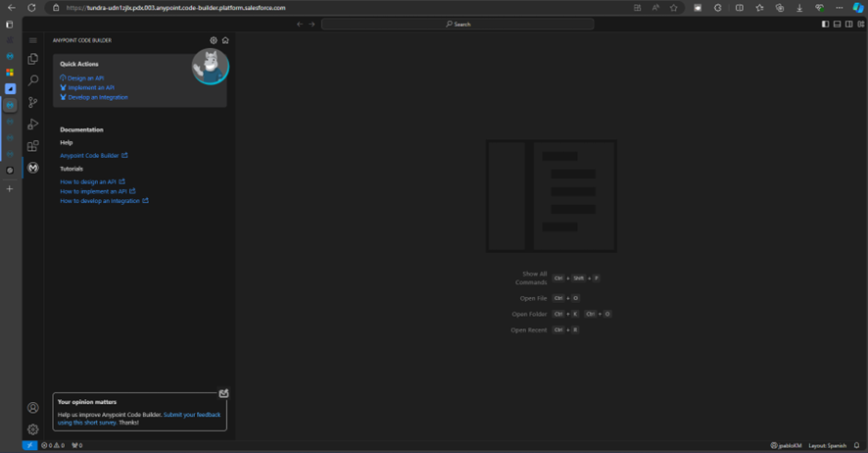Open the How to develop an Integration tutorial
This screenshot has height=453, width=868.
click(104, 200)
